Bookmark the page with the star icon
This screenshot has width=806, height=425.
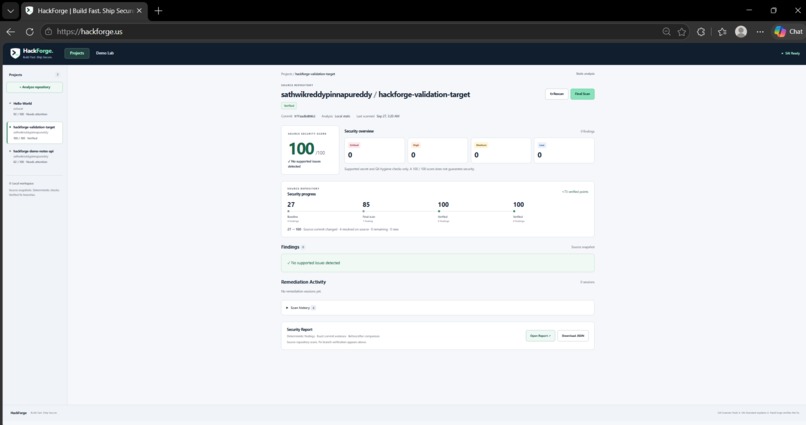(682, 31)
